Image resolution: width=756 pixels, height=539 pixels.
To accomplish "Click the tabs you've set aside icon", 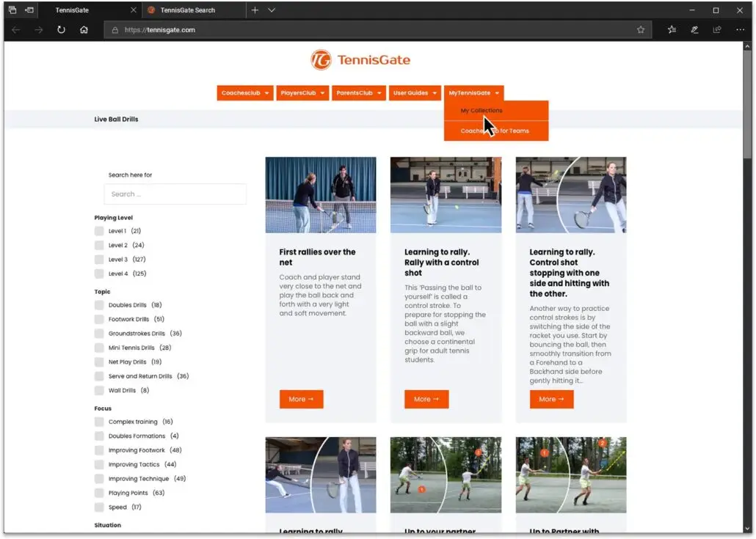I will click(12, 10).
